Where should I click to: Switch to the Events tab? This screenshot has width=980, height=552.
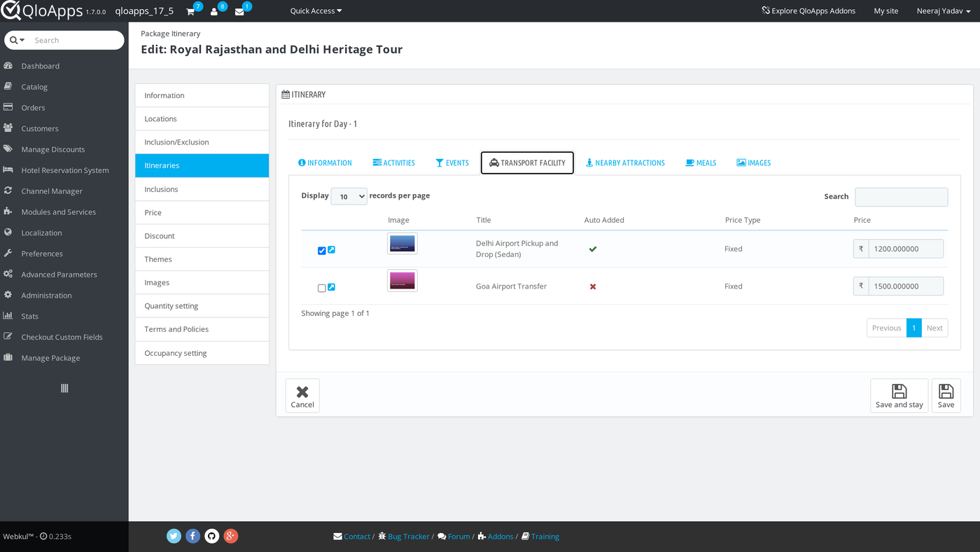point(452,163)
